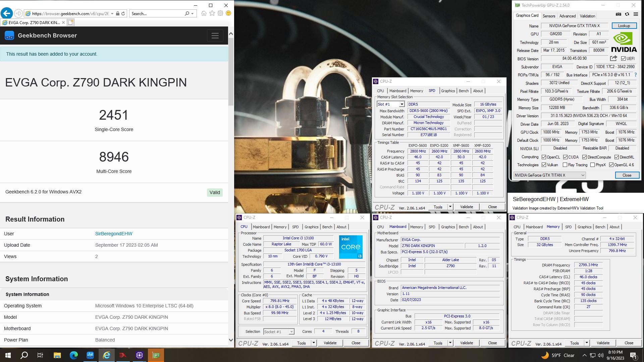Screen dimensions: 644x362
Task: Enable the PhysX checkbox
Action: [592, 165]
